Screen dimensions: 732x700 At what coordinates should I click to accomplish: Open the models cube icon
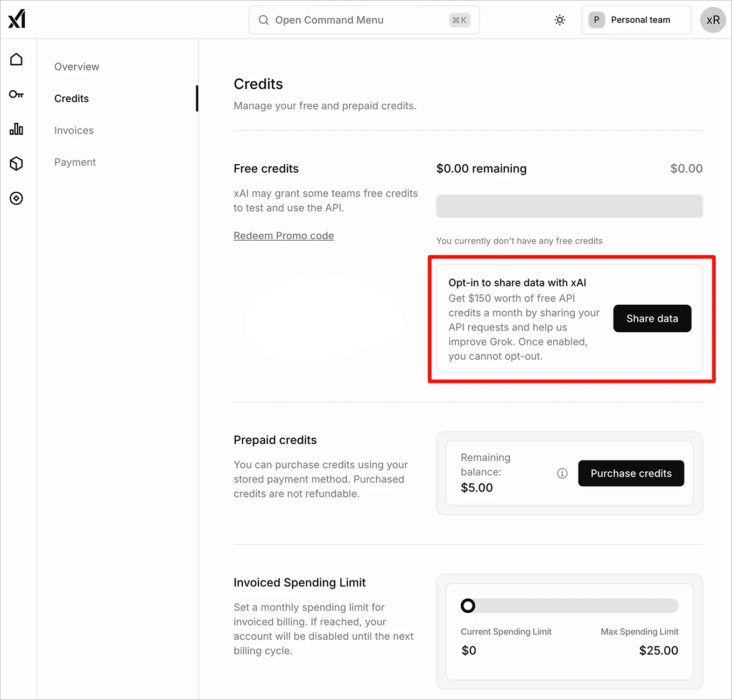coord(17,163)
